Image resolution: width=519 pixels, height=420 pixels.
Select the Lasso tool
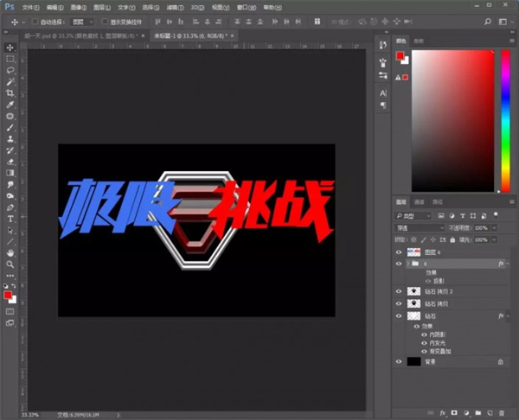[10, 70]
